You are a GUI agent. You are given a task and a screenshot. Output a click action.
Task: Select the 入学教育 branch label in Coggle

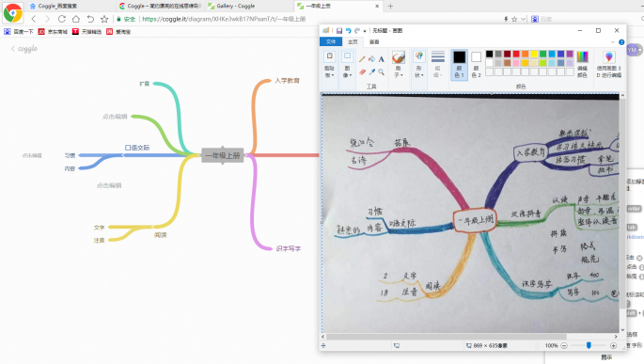click(287, 81)
